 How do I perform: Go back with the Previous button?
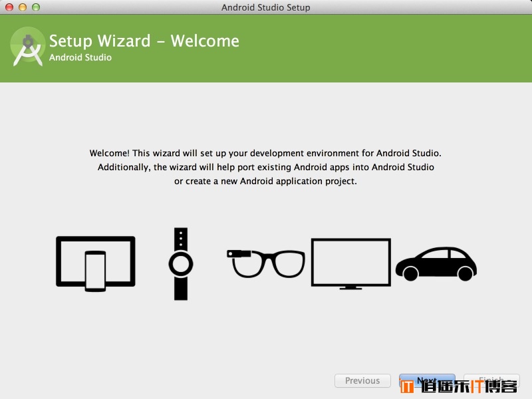(x=362, y=380)
